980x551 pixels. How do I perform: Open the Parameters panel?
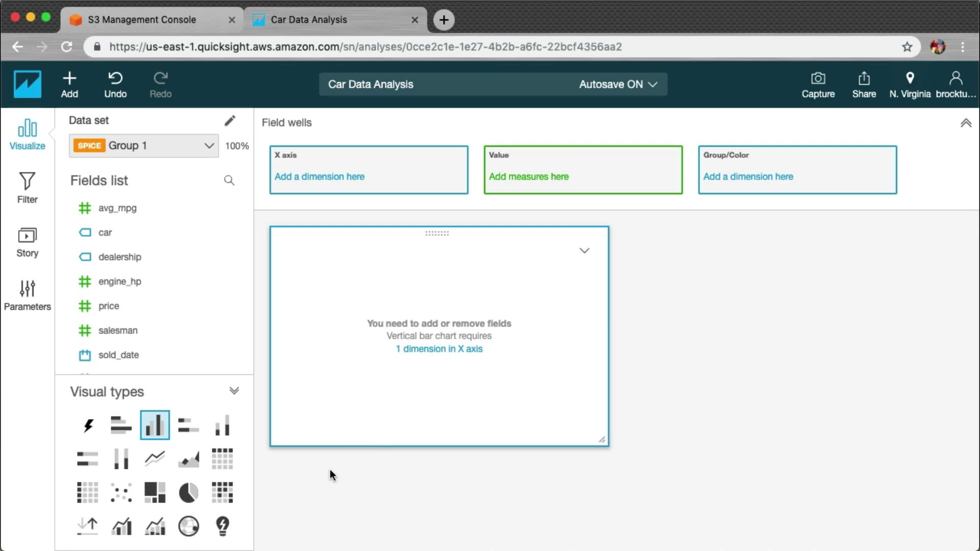pyautogui.click(x=27, y=295)
